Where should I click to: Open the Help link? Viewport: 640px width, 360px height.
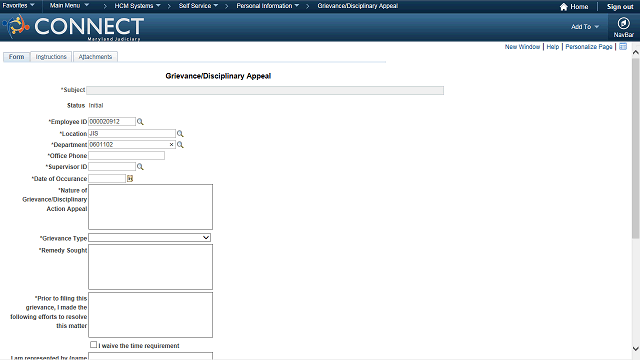tap(553, 47)
